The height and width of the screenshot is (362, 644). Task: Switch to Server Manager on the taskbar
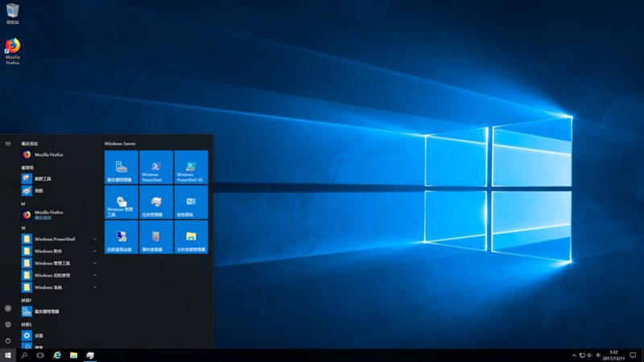90,356
